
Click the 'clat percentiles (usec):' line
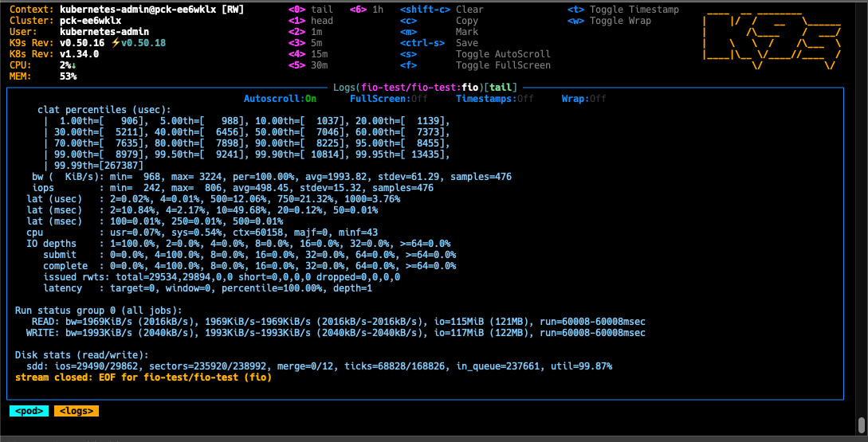tap(104, 110)
